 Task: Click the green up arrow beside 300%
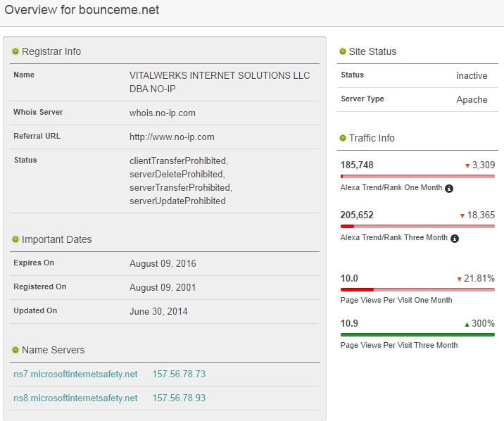tap(467, 325)
